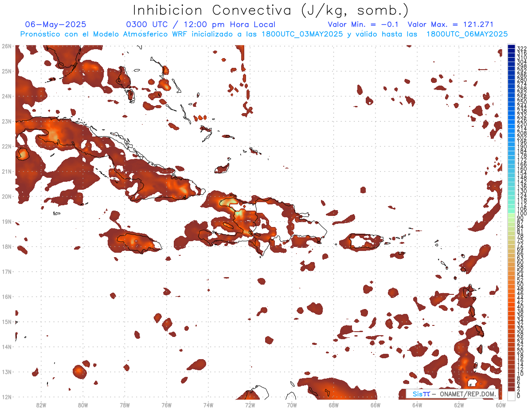Click the legend value 250

522,102
